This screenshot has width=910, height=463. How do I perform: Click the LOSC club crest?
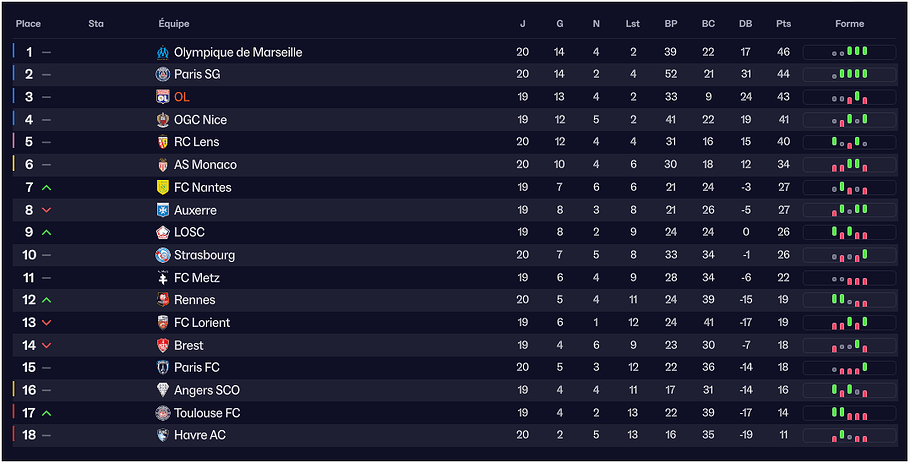pyautogui.click(x=163, y=232)
